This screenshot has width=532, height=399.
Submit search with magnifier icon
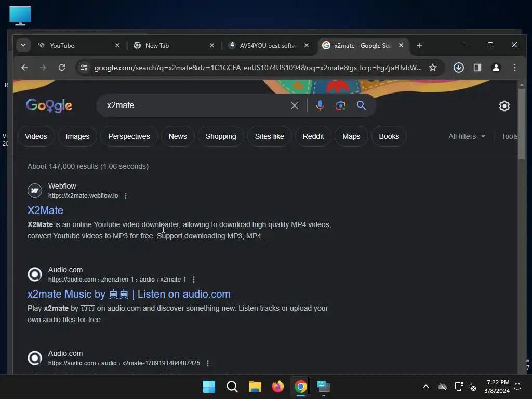(x=362, y=105)
